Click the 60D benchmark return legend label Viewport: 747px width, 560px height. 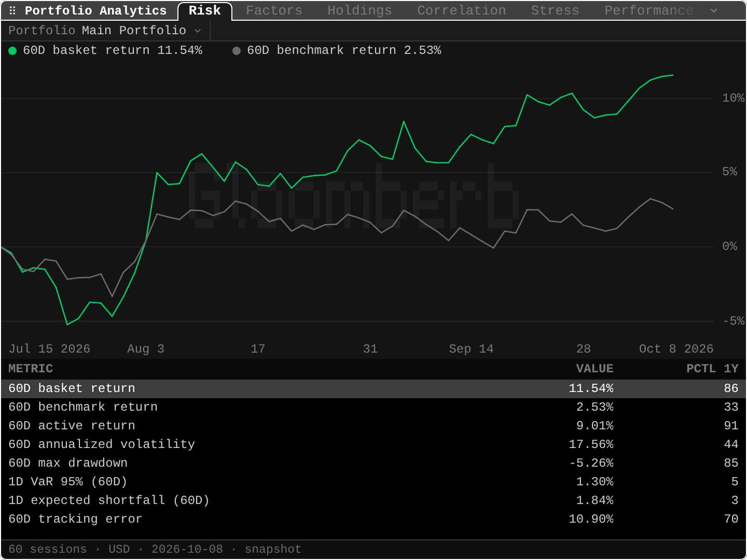tap(344, 50)
